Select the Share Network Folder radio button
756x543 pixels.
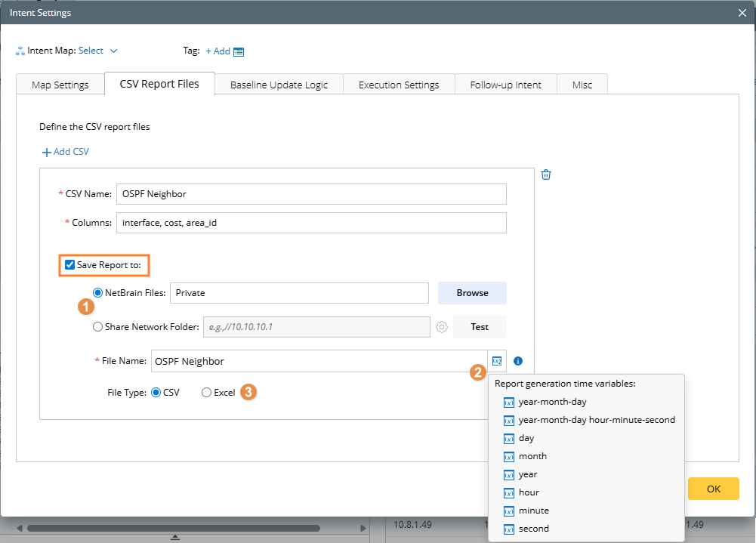pos(97,327)
